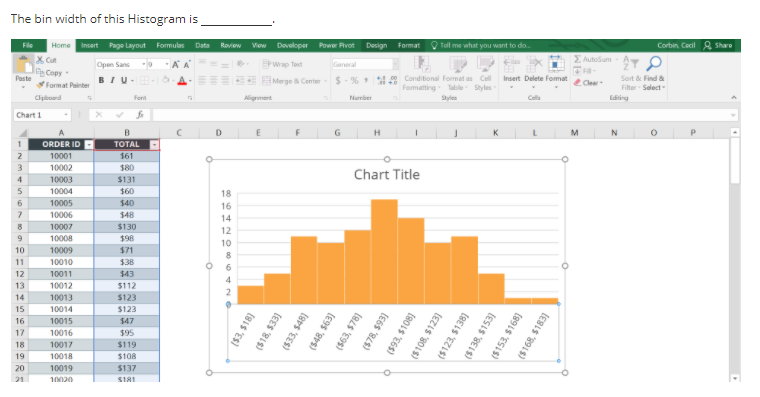Click the Increase Decimal icon
This screenshot has width=760, height=397.
click(x=381, y=81)
